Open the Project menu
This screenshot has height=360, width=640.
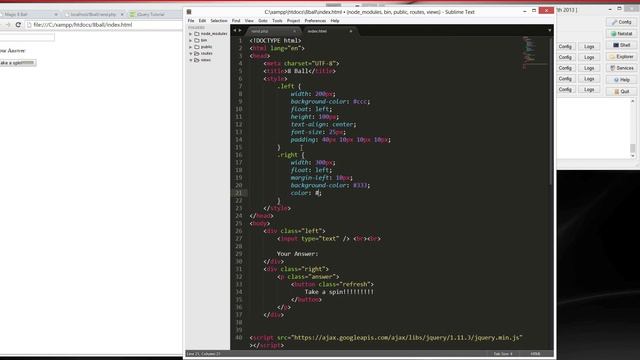[x=293, y=20]
